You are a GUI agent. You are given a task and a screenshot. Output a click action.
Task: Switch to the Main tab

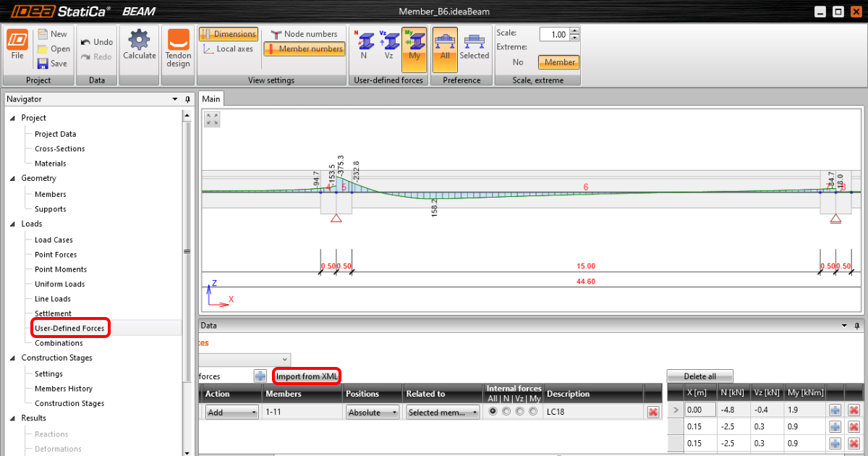click(x=210, y=98)
